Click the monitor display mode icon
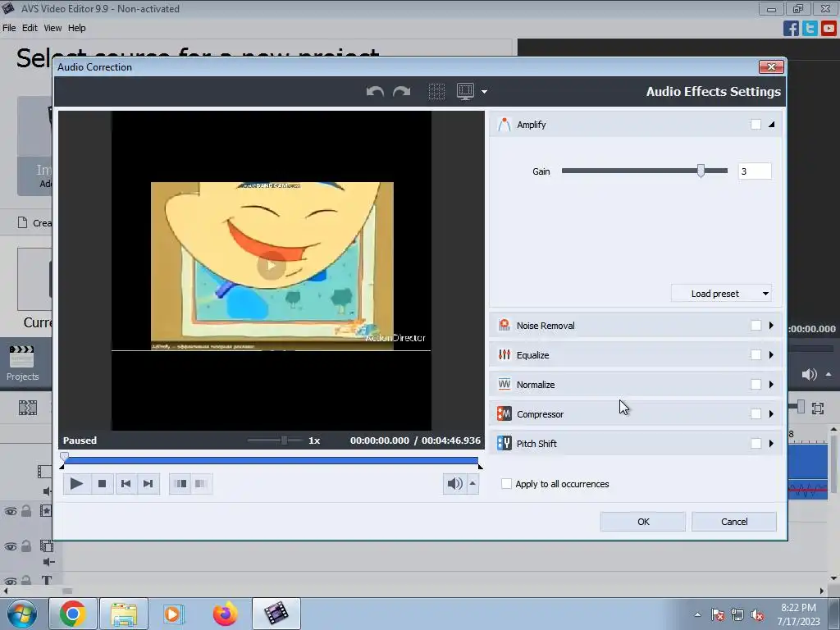This screenshot has height=630, width=840. pos(465,92)
